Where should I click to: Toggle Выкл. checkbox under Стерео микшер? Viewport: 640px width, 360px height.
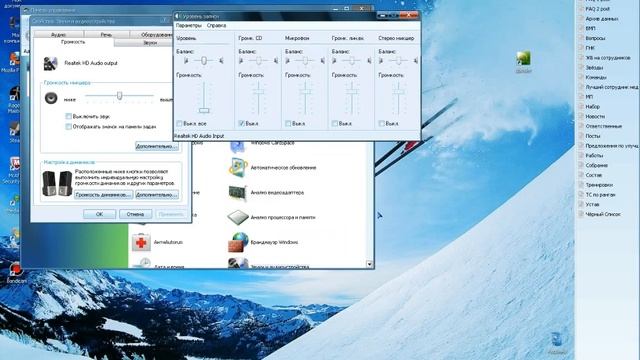(382, 123)
